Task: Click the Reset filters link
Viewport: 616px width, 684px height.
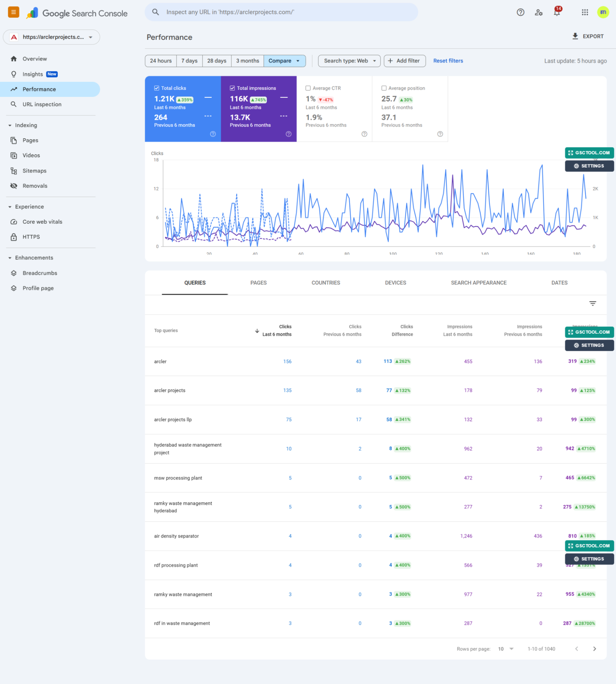Action: point(448,61)
